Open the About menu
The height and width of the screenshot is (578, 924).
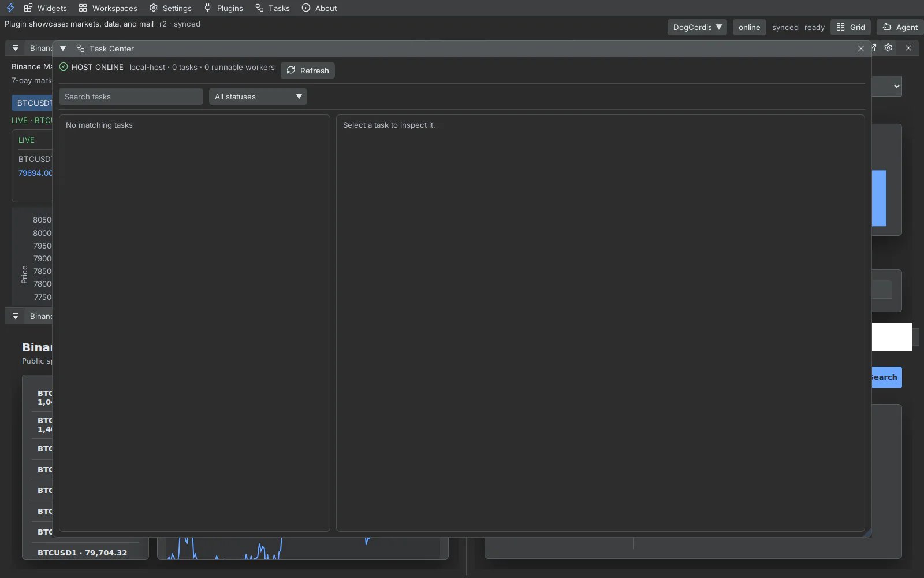[x=319, y=8]
